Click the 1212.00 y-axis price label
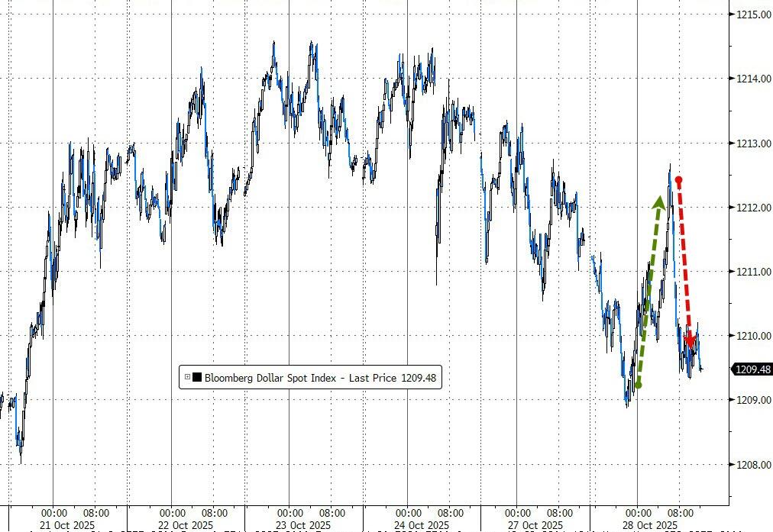 [x=752, y=208]
